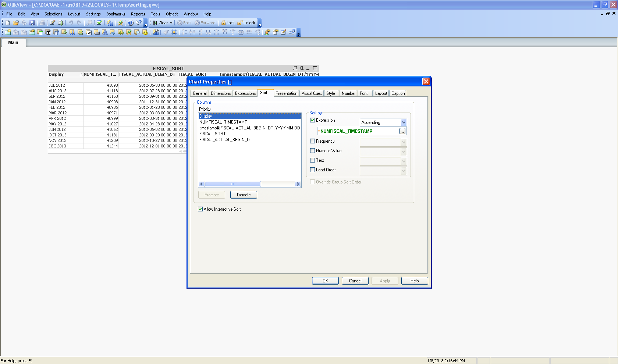Create a Table Box object icon
Screen dimensions: 618x364
coord(56,32)
